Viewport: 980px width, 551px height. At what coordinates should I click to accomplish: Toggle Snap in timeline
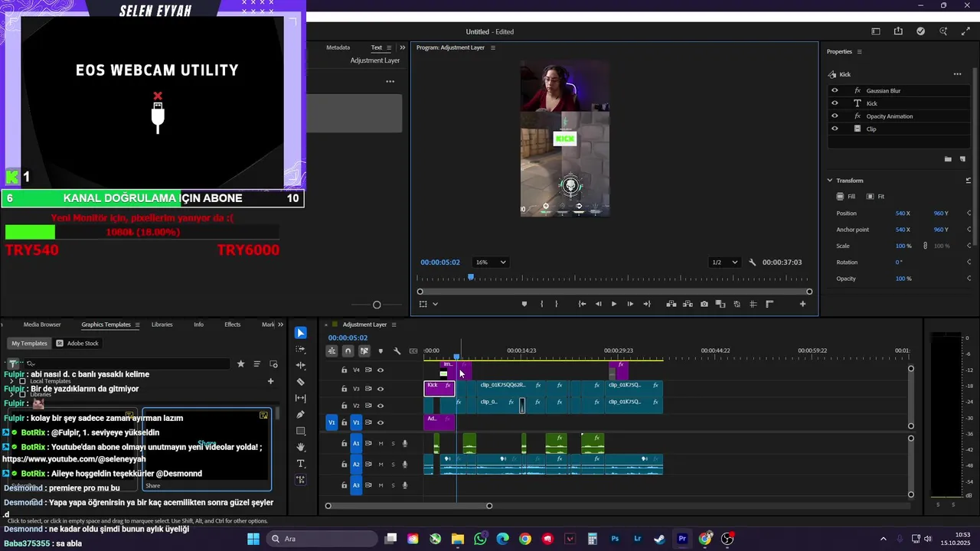pyautogui.click(x=348, y=351)
